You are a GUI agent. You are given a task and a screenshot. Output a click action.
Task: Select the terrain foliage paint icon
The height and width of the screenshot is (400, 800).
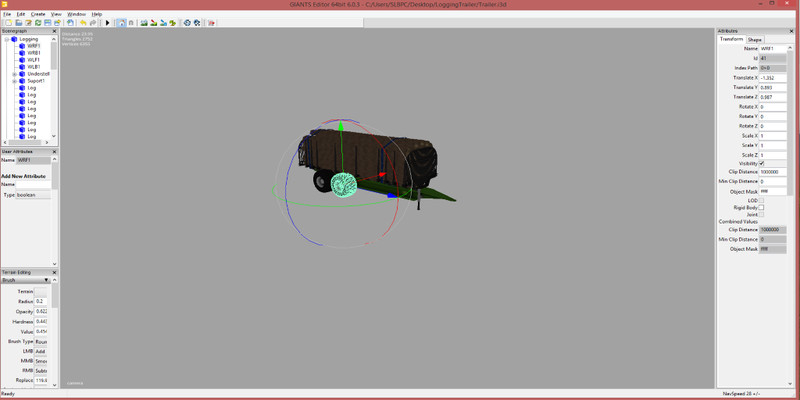(x=172, y=23)
